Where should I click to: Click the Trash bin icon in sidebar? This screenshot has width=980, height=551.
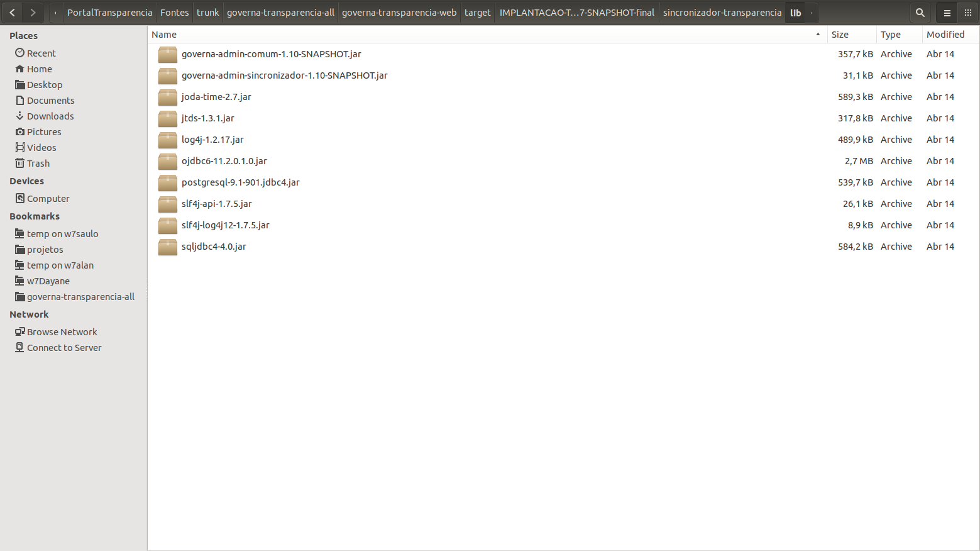[x=20, y=163]
